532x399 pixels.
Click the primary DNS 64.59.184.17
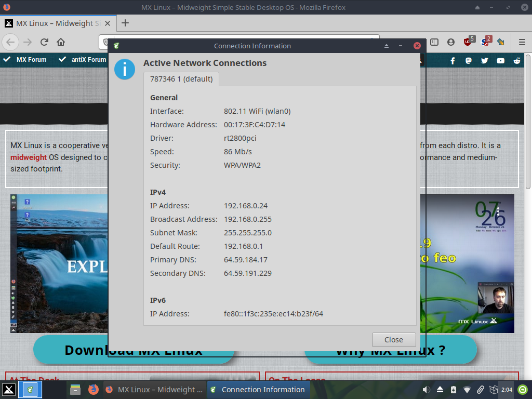coord(246,260)
